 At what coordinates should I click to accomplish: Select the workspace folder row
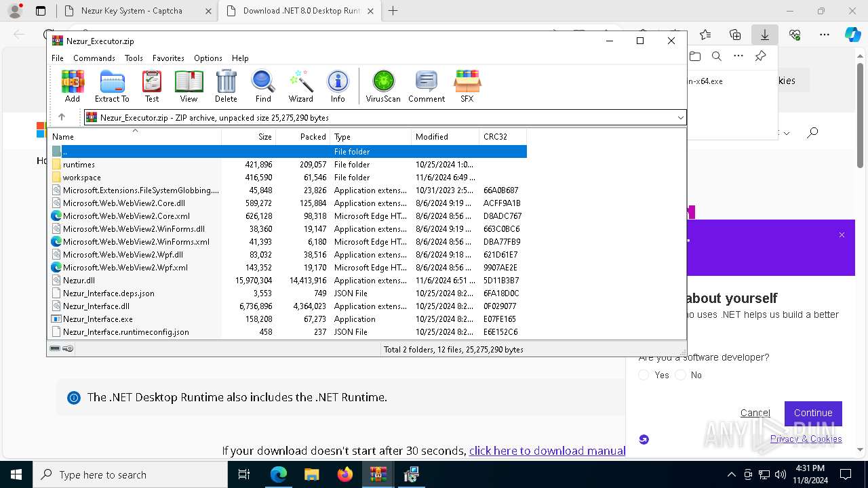(x=288, y=178)
